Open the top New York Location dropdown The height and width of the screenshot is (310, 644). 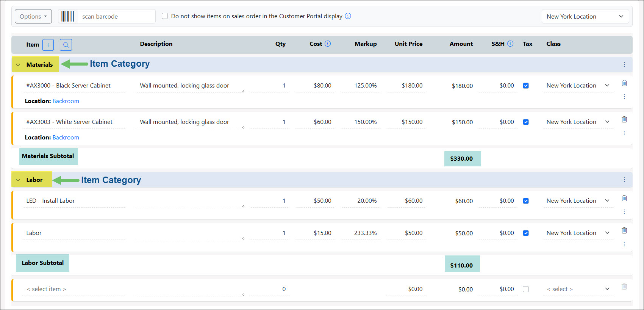[585, 16]
